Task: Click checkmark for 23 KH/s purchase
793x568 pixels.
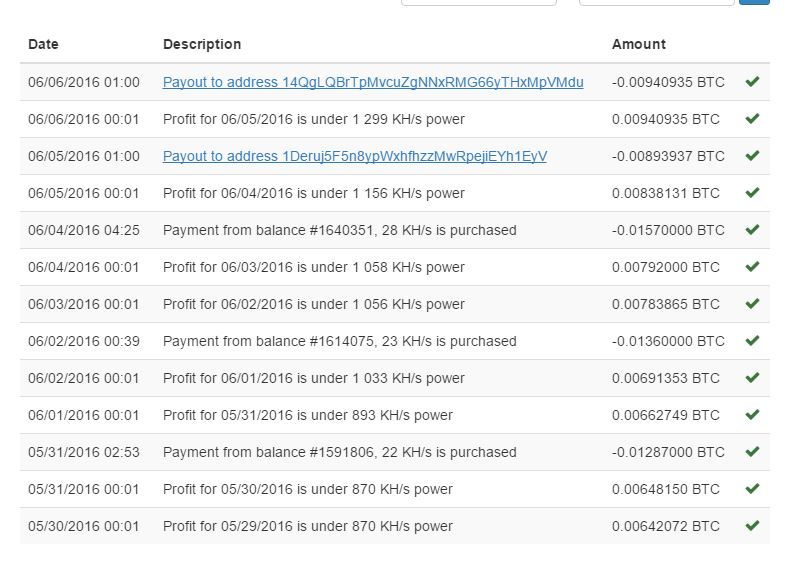Action: tap(752, 341)
